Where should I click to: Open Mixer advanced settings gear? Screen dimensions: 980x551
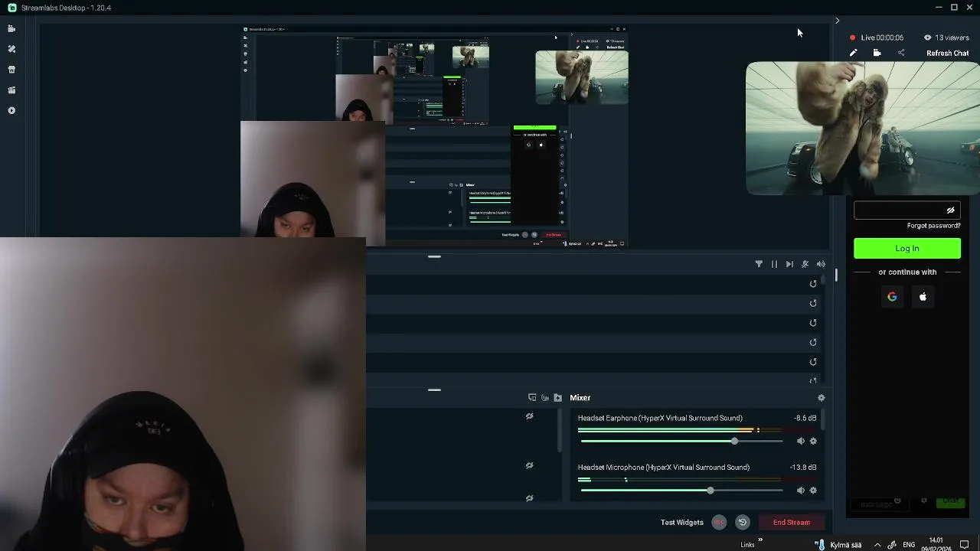822,398
